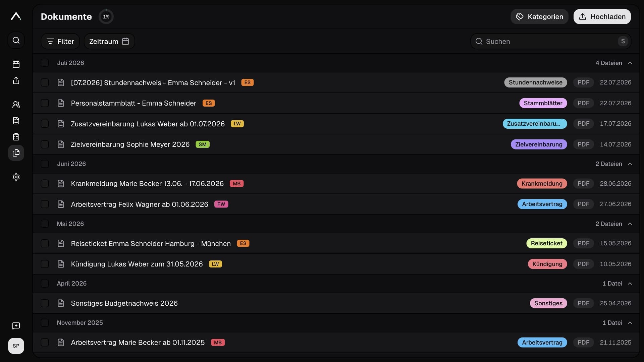Collapse the Mai 2026 section chevron
The image size is (644, 362).
[630, 224]
